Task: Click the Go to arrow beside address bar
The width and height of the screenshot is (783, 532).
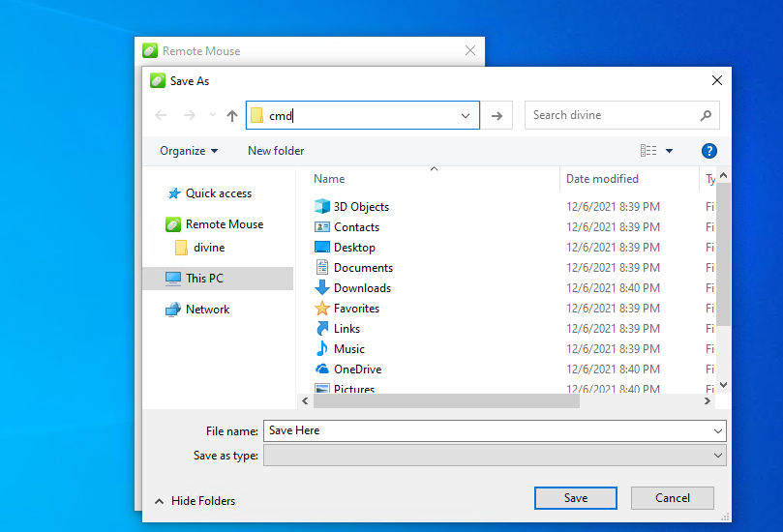Action: [x=497, y=116]
